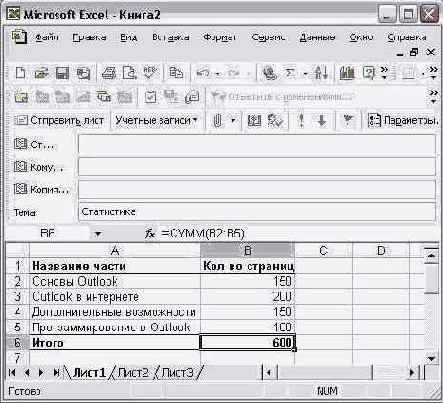Screen dimensions: 443x403
Task: Click the Open file folder icon
Action: pos(41,73)
